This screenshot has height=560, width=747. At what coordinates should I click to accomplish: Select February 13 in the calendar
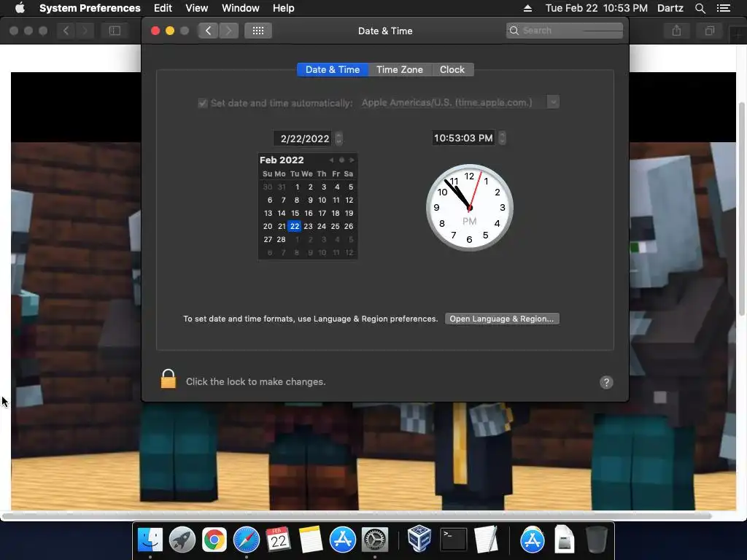(x=268, y=214)
